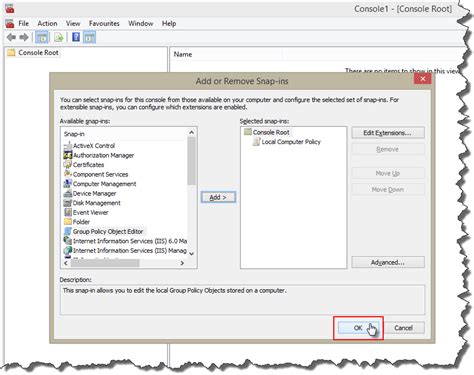Click snap-in list scroll up arrow
Screen dimensions: 474x375
point(191,133)
